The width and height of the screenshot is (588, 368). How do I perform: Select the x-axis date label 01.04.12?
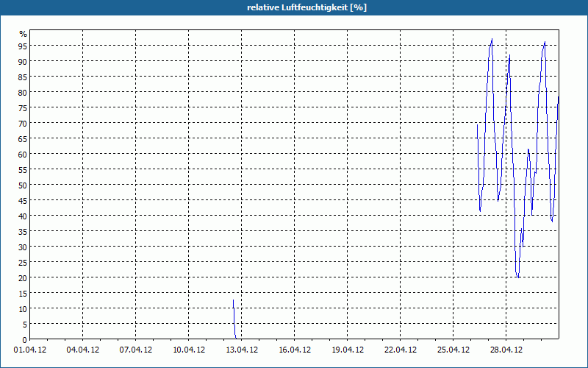[x=30, y=350]
